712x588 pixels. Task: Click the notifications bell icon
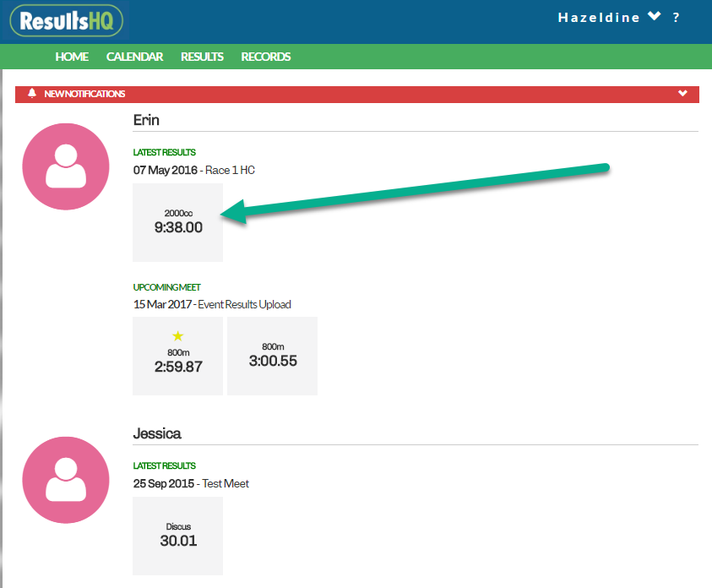click(x=32, y=94)
